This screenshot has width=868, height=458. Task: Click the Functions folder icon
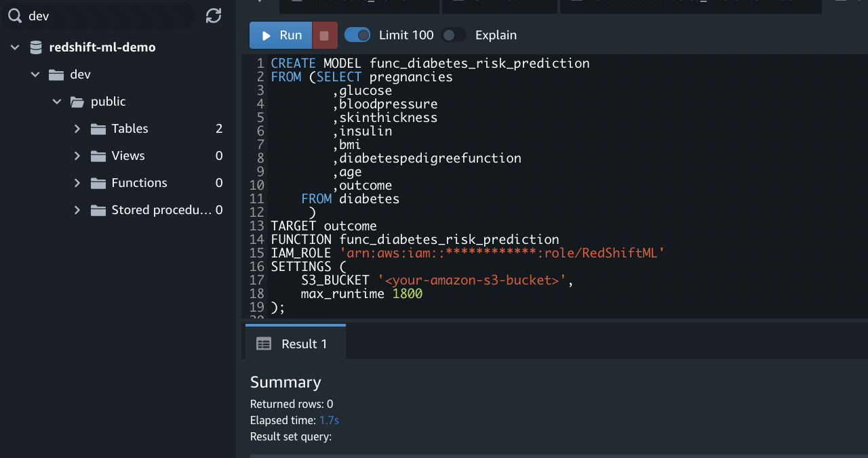click(99, 183)
